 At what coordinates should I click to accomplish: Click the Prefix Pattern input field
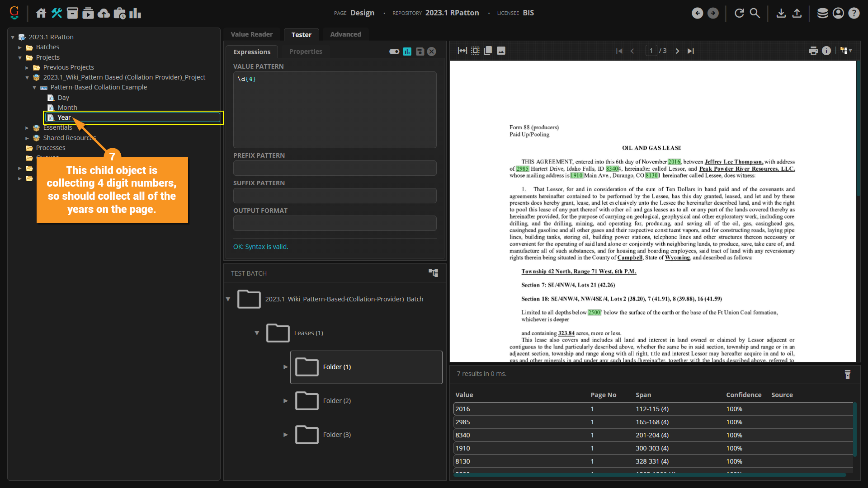335,168
